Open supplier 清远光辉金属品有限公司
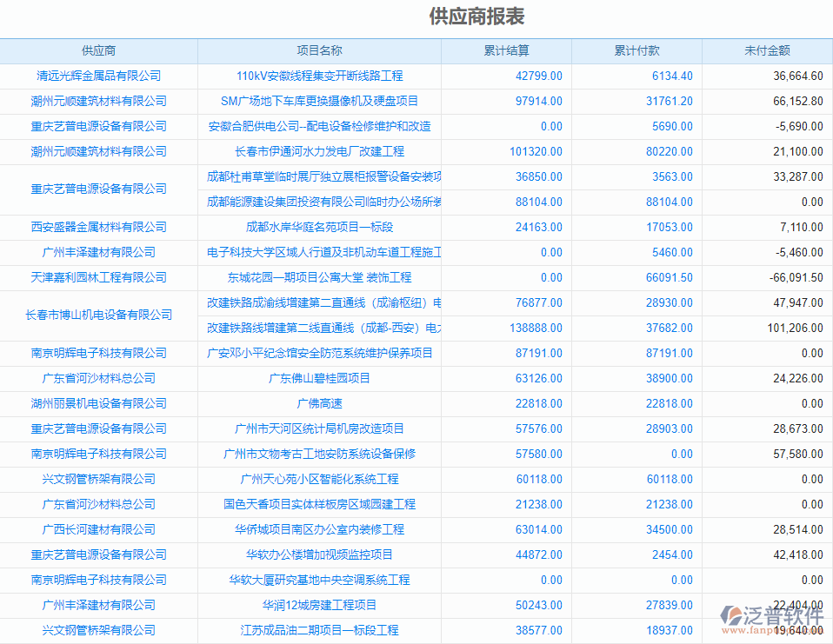This screenshot has height=644, width=833. click(x=98, y=76)
